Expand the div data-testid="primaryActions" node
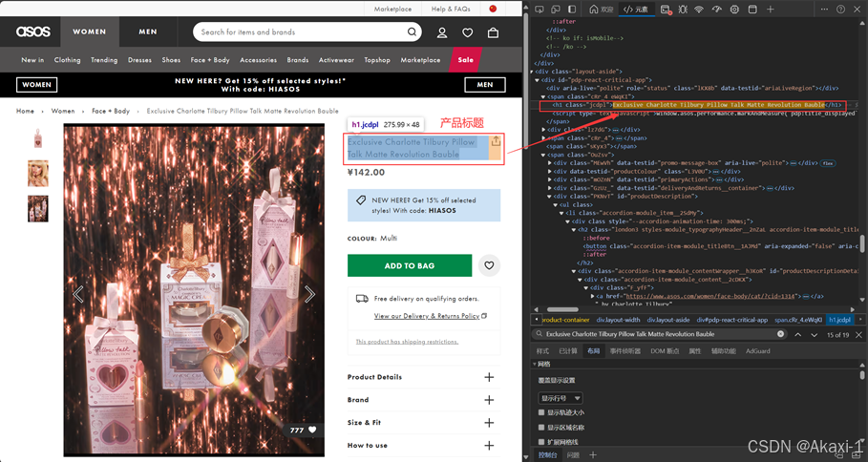This screenshot has width=868, height=462. tap(549, 179)
